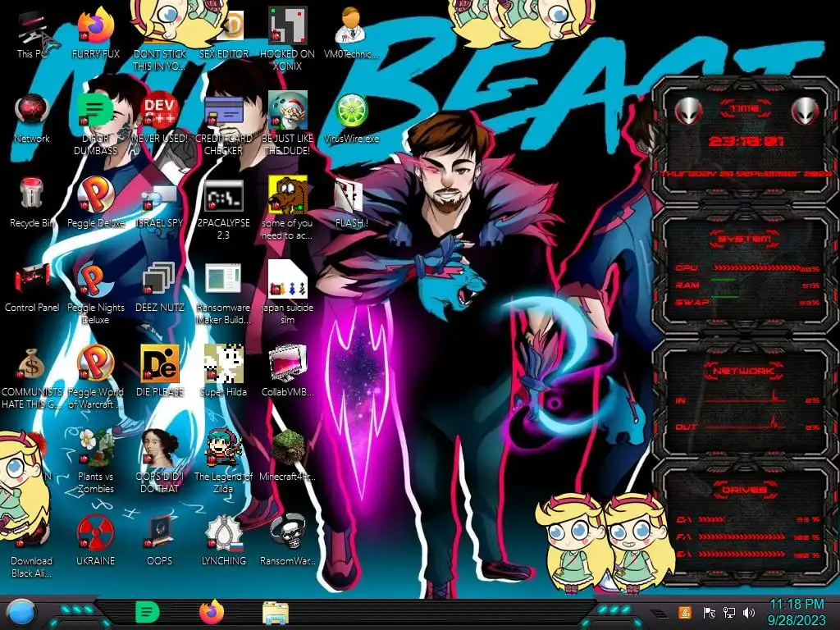840x630 pixels.
Task: Click the DRIVES gadget header
Action: [x=745, y=490]
